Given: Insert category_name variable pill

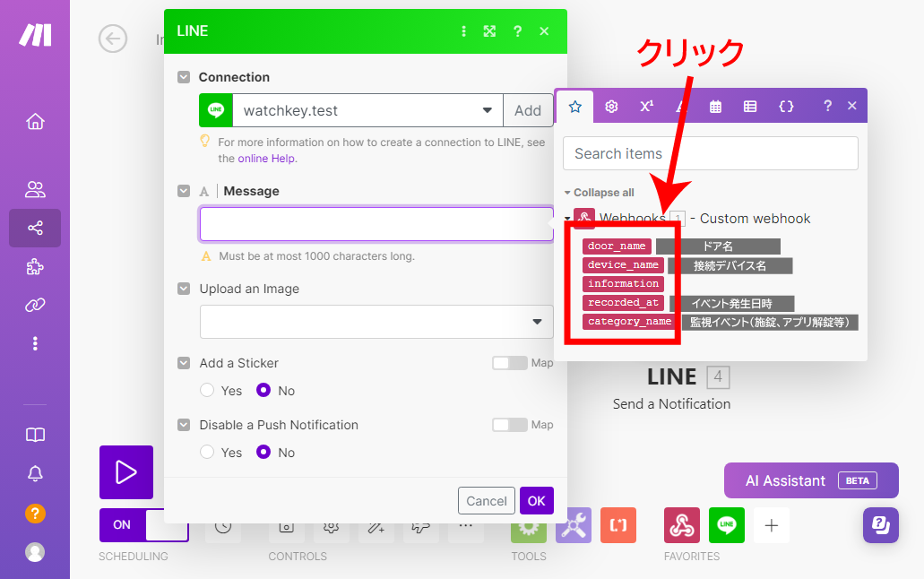Looking at the screenshot, I should tap(629, 322).
